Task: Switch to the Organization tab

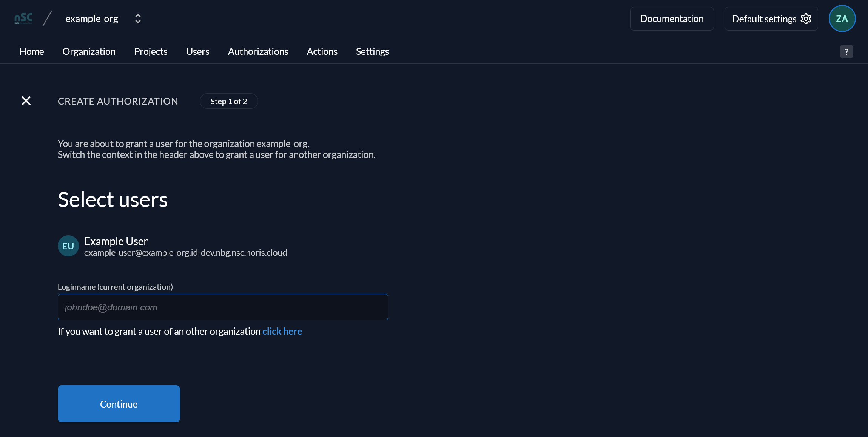Action: coord(89,51)
